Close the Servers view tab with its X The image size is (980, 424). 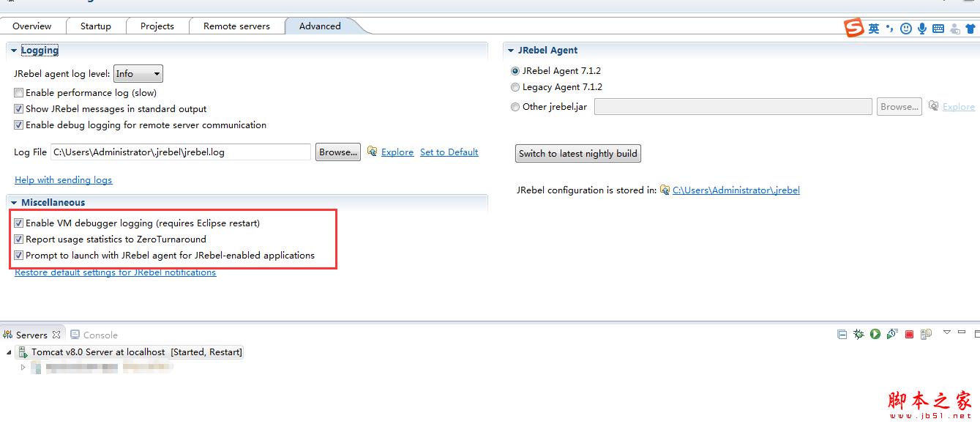point(56,335)
